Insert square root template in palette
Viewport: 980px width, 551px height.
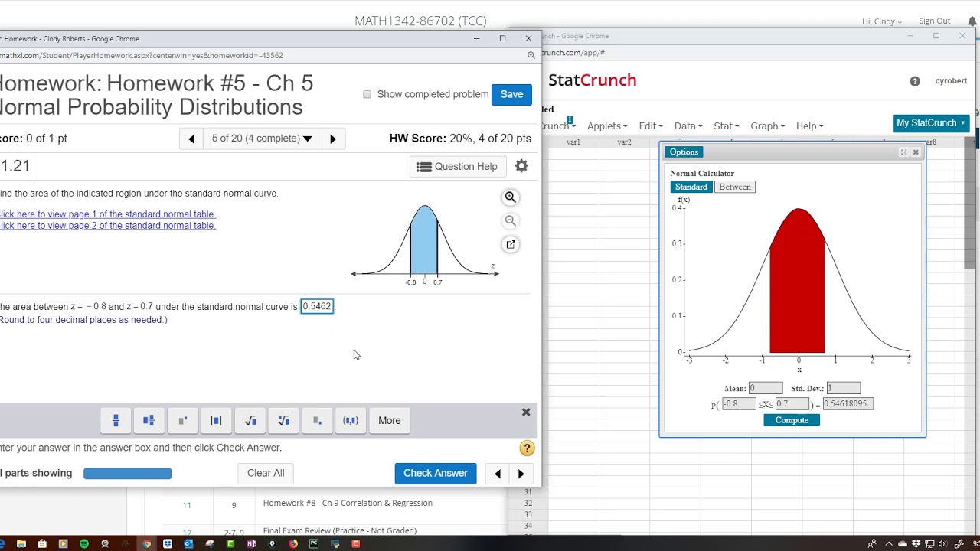pos(250,420)
